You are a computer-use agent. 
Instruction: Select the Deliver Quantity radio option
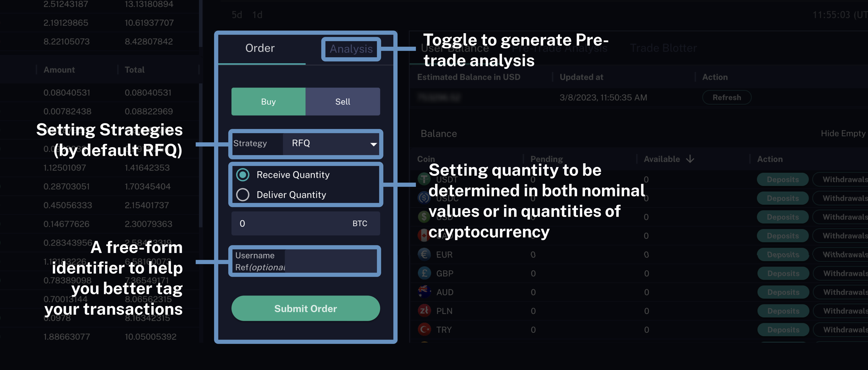coord(243,195)
